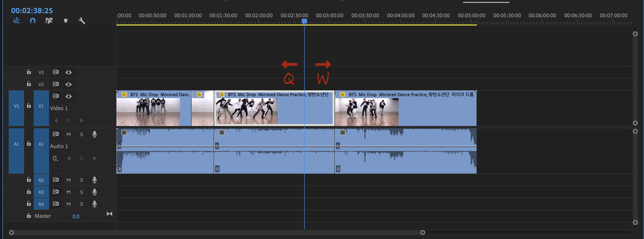Go to next keyframe on Video 1
The height and width of the screenshot is (239, 644).
click(82, 120)
